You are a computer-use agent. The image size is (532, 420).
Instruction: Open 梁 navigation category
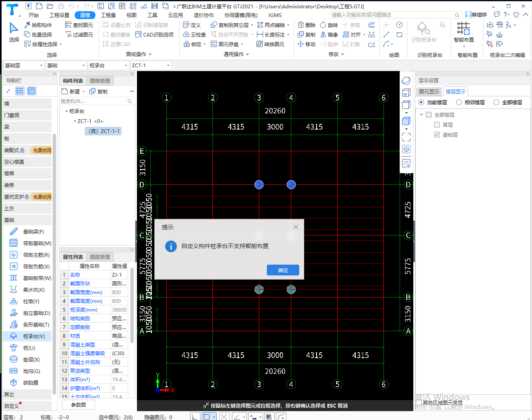(27, 127)
